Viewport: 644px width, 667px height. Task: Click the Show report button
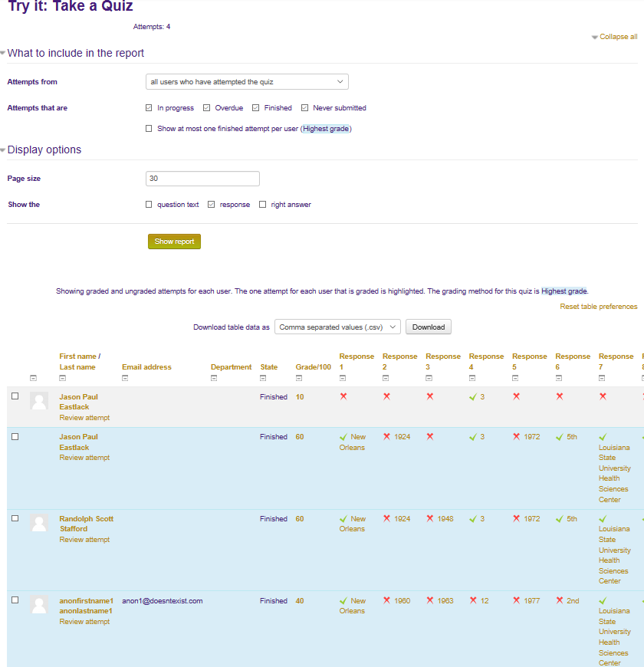tap(174, 242)
